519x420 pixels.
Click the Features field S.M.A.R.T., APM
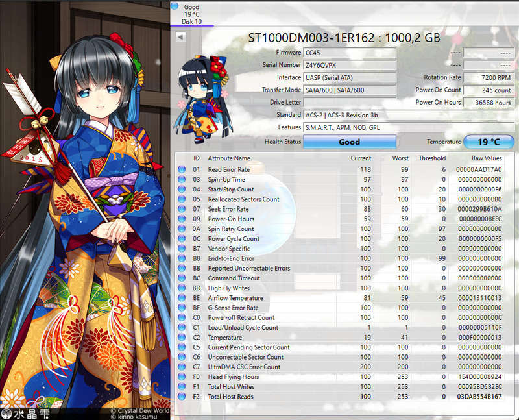(409, 127)
